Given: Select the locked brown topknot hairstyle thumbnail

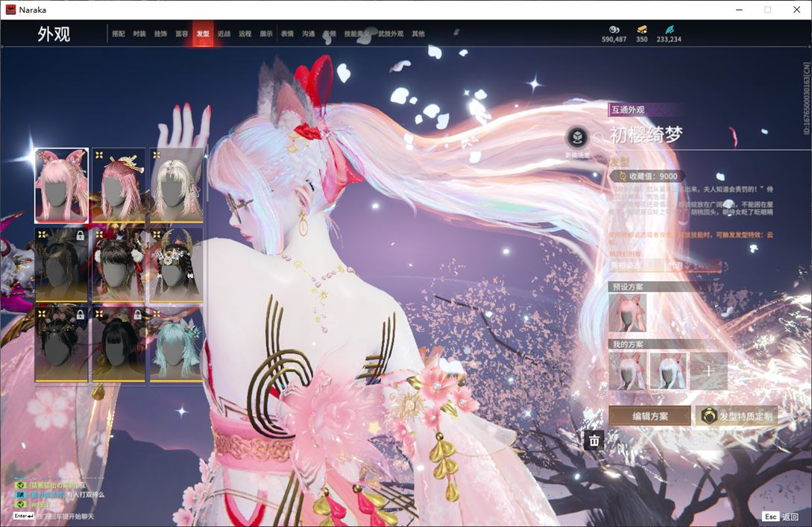Looking at the screenshot, I should tap(62, 265).
